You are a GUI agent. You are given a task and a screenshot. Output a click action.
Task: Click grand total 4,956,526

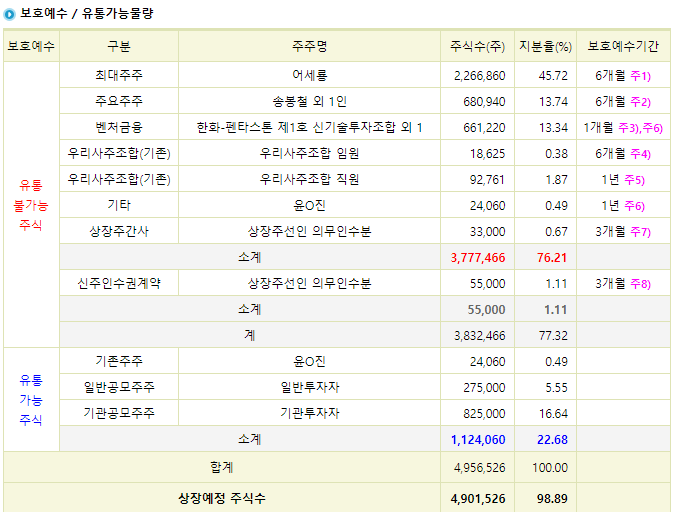pyautogui.click(x=479, y=468)
